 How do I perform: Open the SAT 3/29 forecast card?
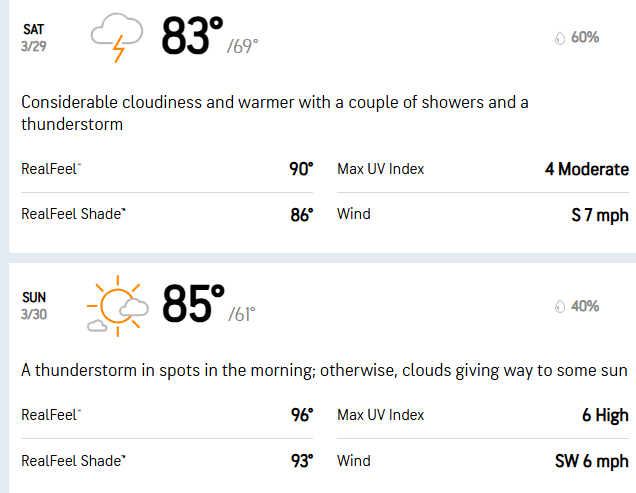(x=34, y=38)
